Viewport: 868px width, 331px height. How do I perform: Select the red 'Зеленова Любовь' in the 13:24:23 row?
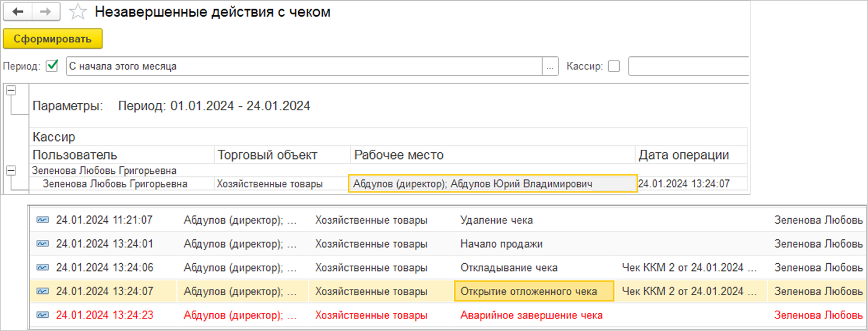pyautogui.click(x=819, y=315)
